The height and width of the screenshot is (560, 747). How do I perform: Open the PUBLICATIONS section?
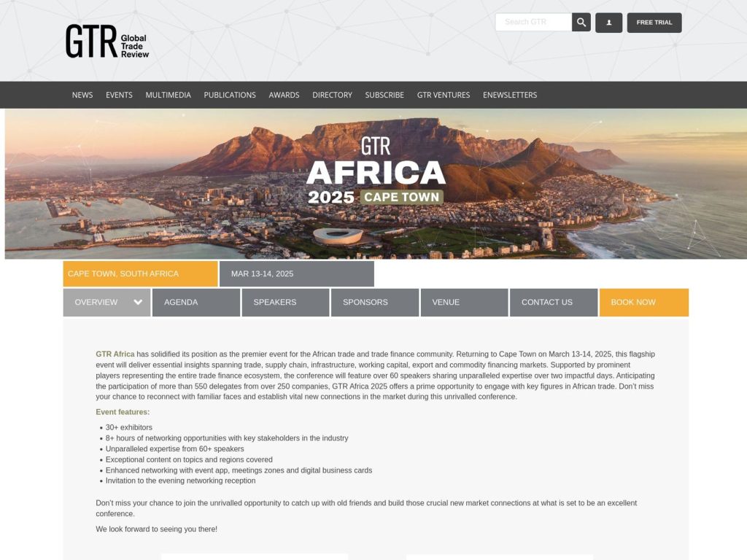pyautogui.click(x=230, y=95)
